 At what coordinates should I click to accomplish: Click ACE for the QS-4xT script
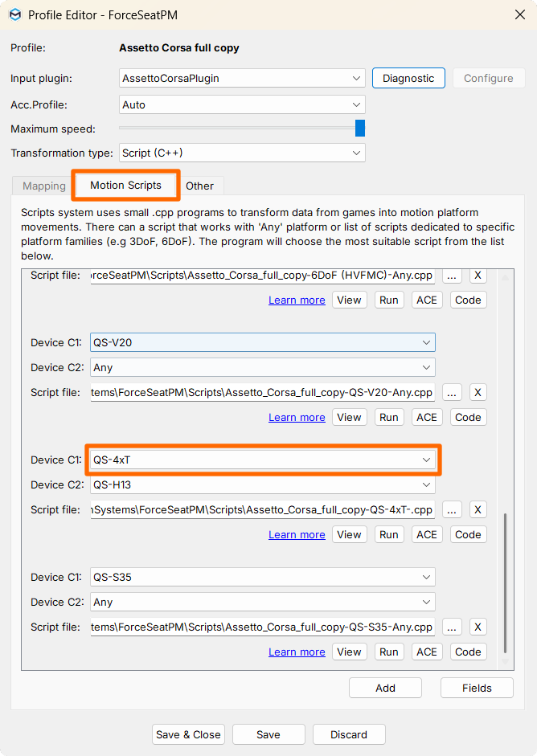(427, 535)
